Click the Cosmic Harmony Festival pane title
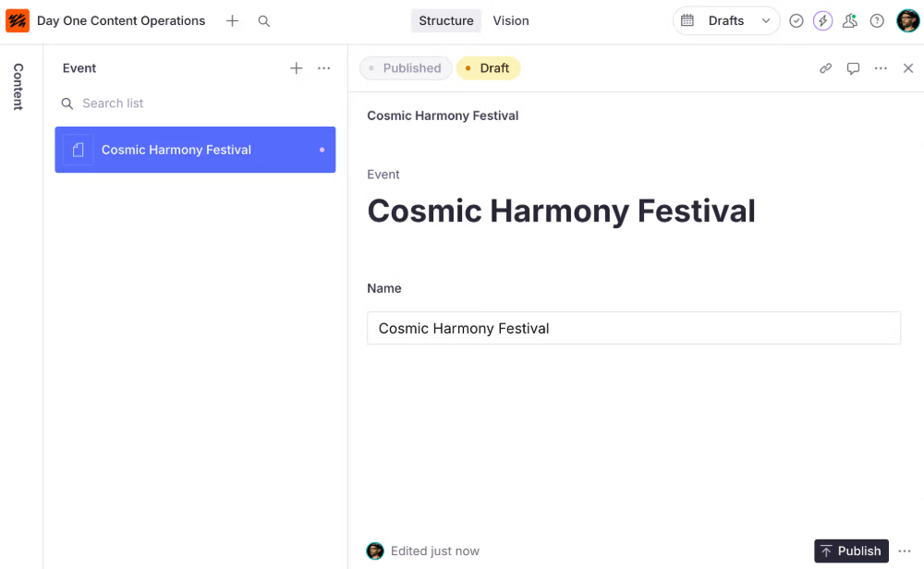Screen dimensions: 924x569 [443, 115]
